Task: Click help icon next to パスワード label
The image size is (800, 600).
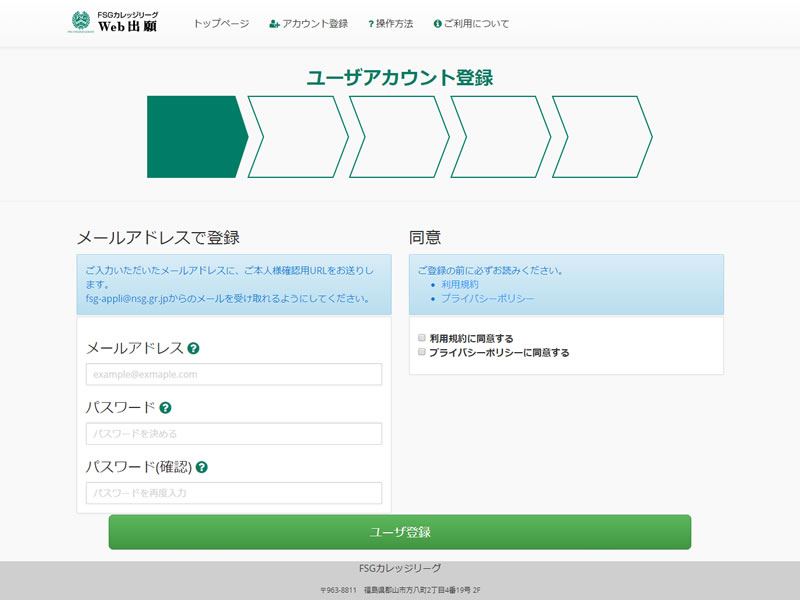Action: click(x=166, y=408)
